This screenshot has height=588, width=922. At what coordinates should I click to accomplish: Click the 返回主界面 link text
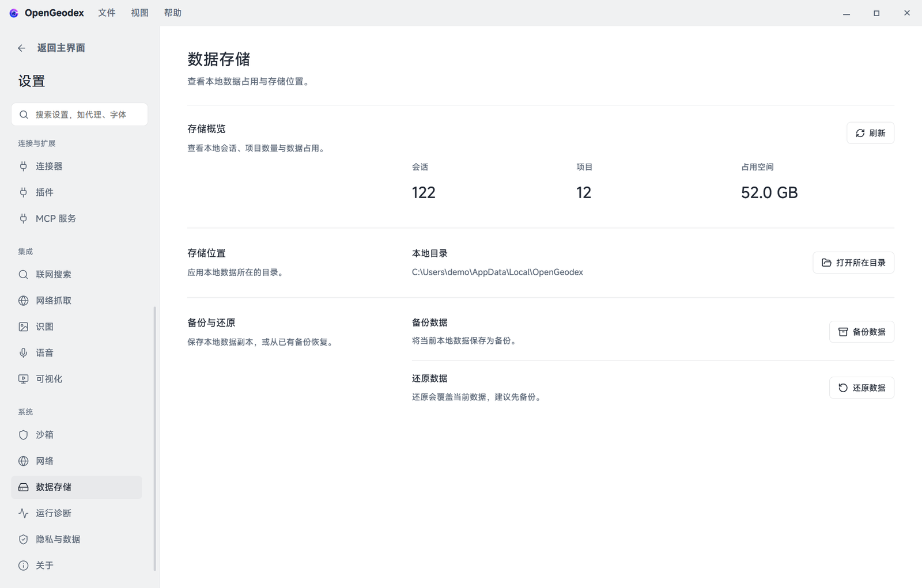(x=61, y=48)
